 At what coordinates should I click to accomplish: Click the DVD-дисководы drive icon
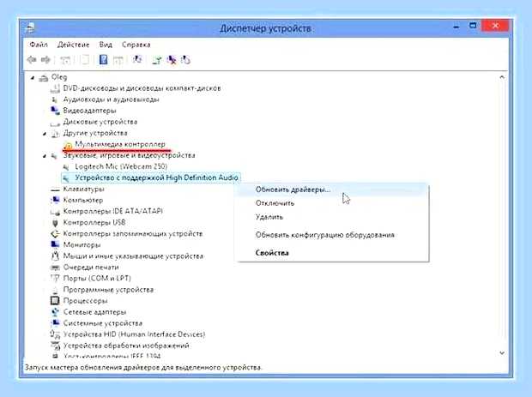[x=55, y=89]
